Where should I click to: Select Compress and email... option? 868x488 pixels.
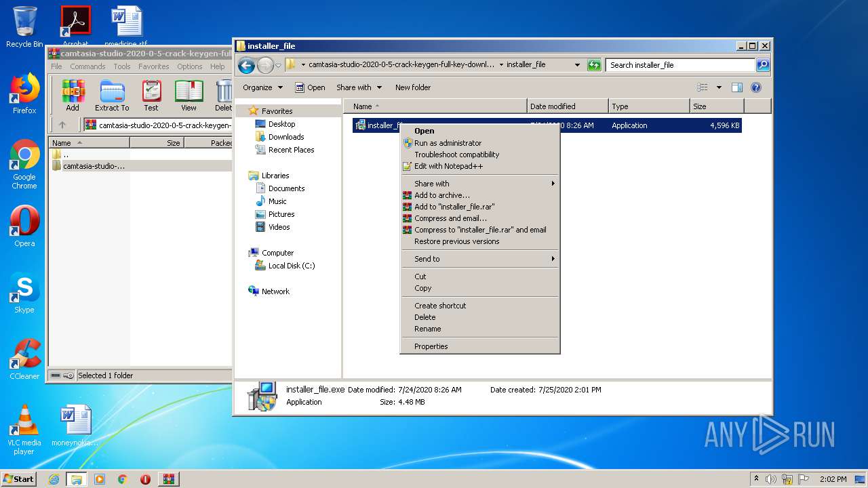479,218
